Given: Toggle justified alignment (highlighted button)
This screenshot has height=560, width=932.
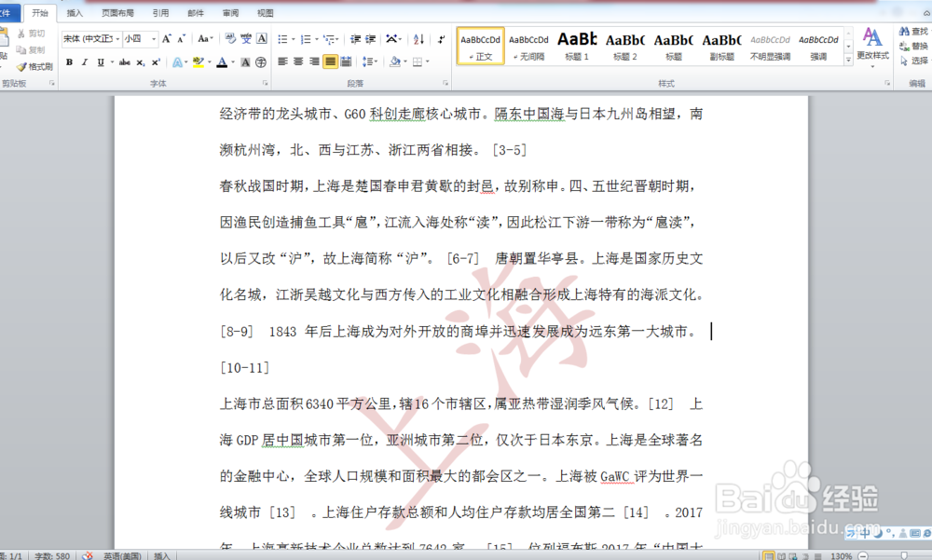Looking at the screenshot, I should coord(330,61).
